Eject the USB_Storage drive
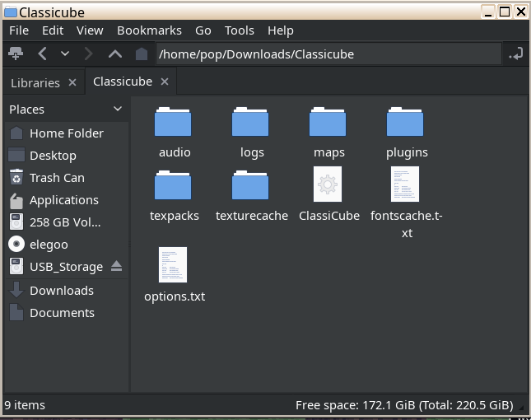This screenshot has width=531, height=420. click(x=117, y=266)
